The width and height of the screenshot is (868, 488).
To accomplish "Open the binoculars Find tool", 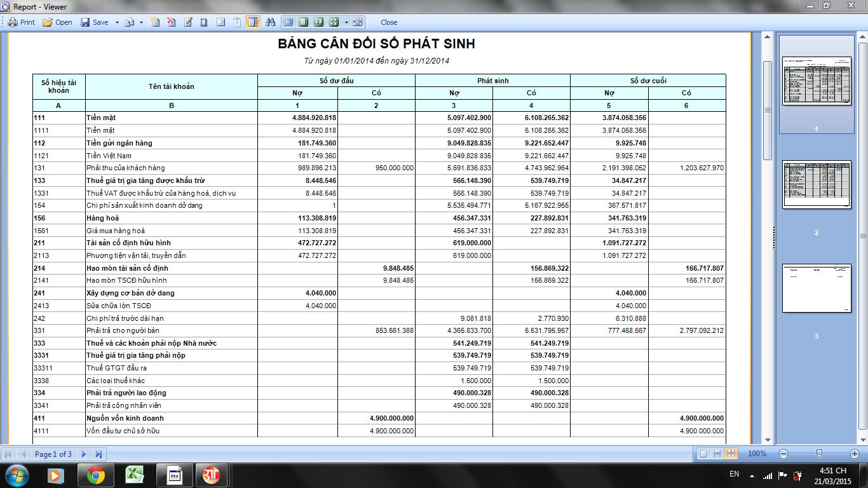I will tap(270, 22).
